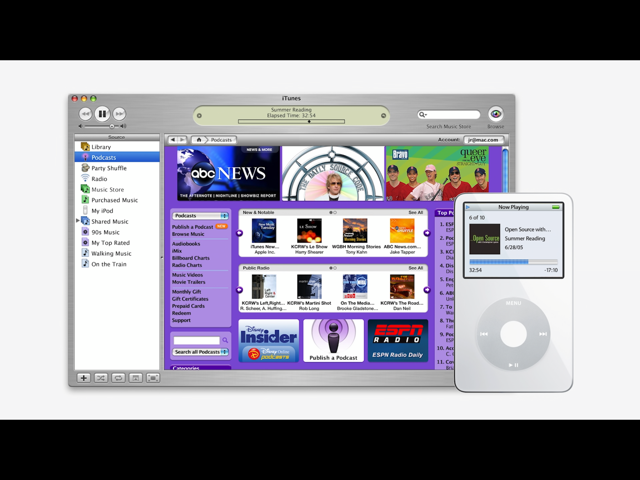Expand the Shared Music disclosure triangle
Screen dimensions: 640x480
78,221
